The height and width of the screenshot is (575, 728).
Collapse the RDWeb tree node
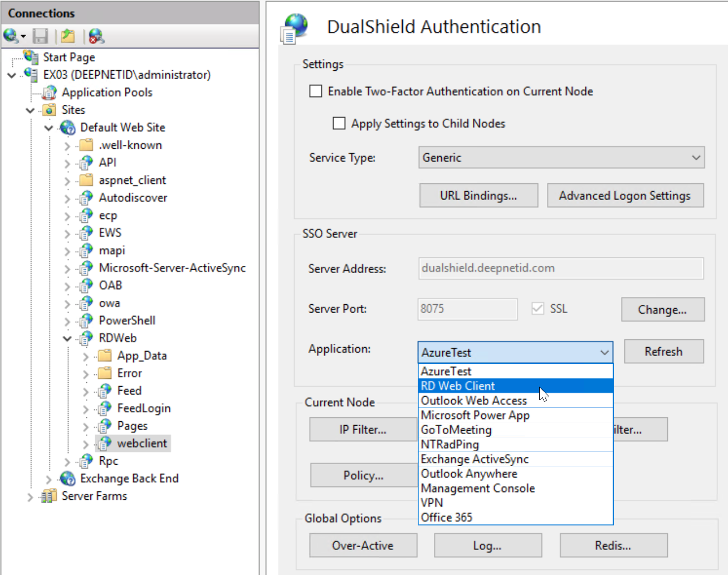click(67, 338)
